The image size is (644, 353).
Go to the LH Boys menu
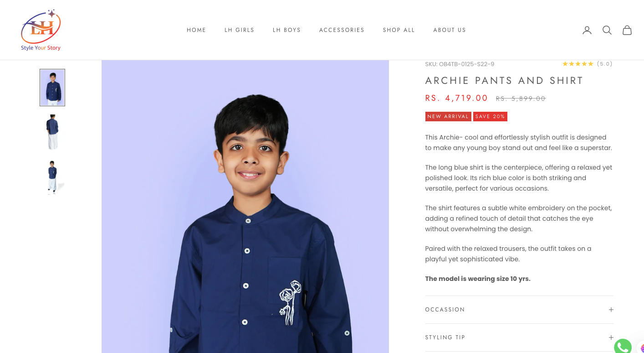(x=287, y=30)
